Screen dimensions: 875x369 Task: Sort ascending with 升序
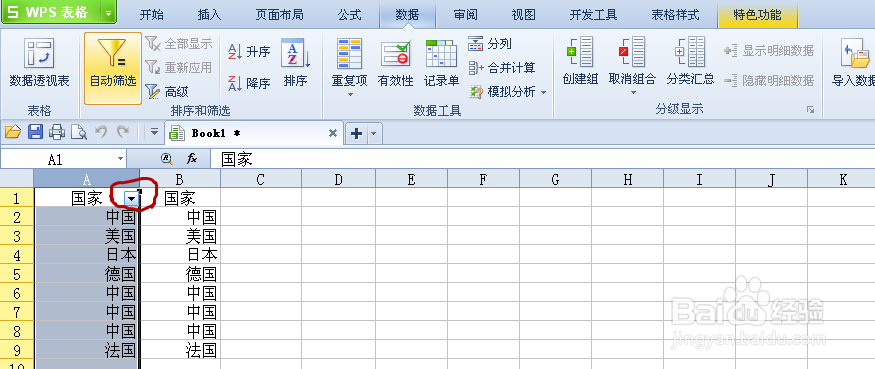coord(249,52)
